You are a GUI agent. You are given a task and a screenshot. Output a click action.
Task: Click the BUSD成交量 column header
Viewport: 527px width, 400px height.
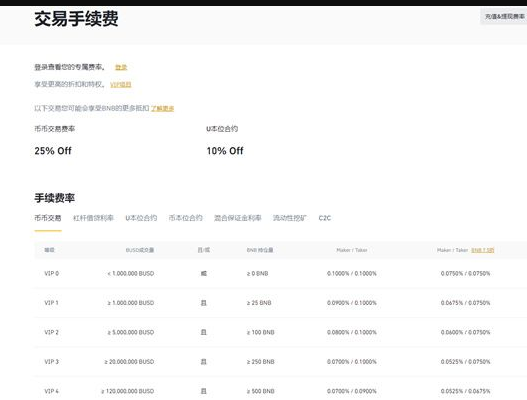tap(140, 250)
